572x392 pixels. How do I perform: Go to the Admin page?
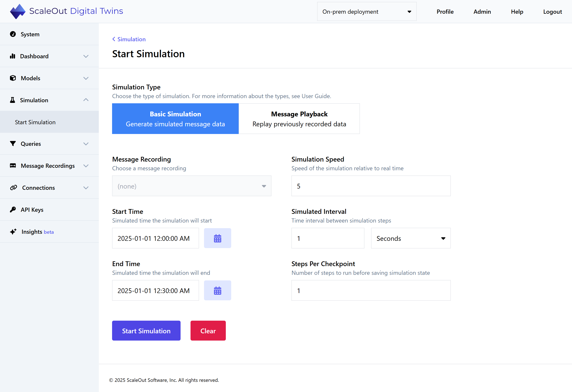click(x=482, y=12)
